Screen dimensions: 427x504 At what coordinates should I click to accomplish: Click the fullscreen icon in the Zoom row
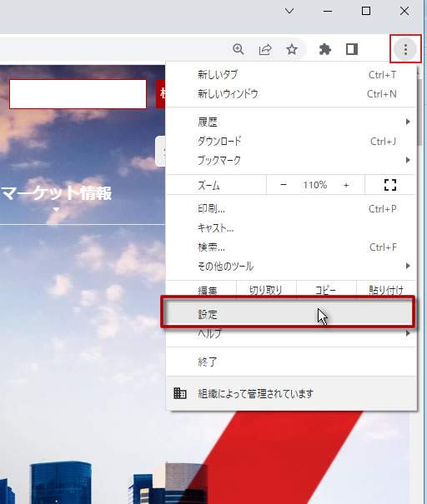click(390, 185)
